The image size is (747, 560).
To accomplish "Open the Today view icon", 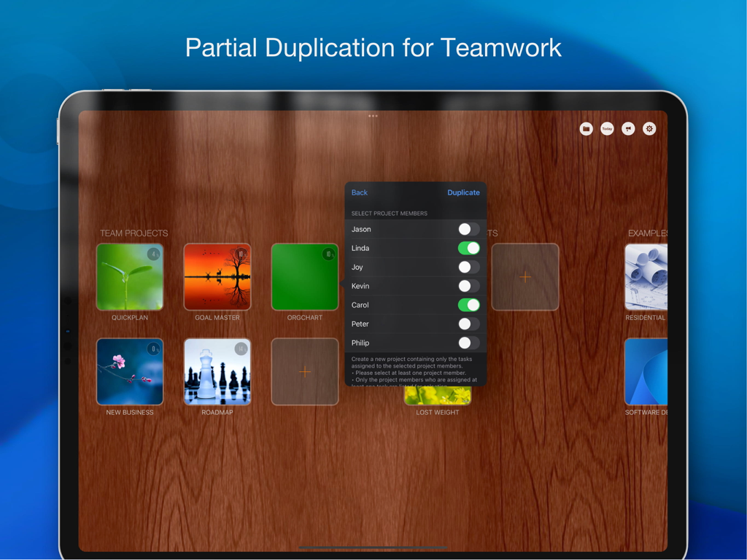I will pyautogui.click(x=607, y=128).
